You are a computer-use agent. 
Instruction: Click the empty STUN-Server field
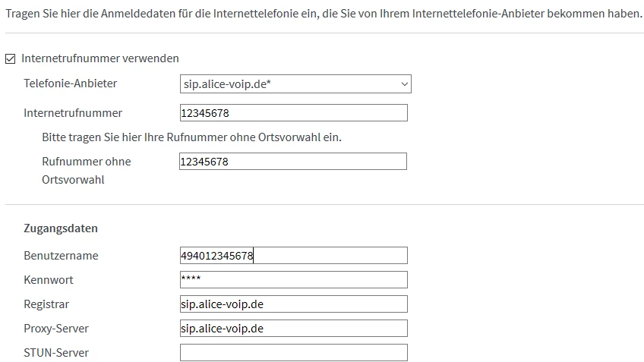[293, 353]
